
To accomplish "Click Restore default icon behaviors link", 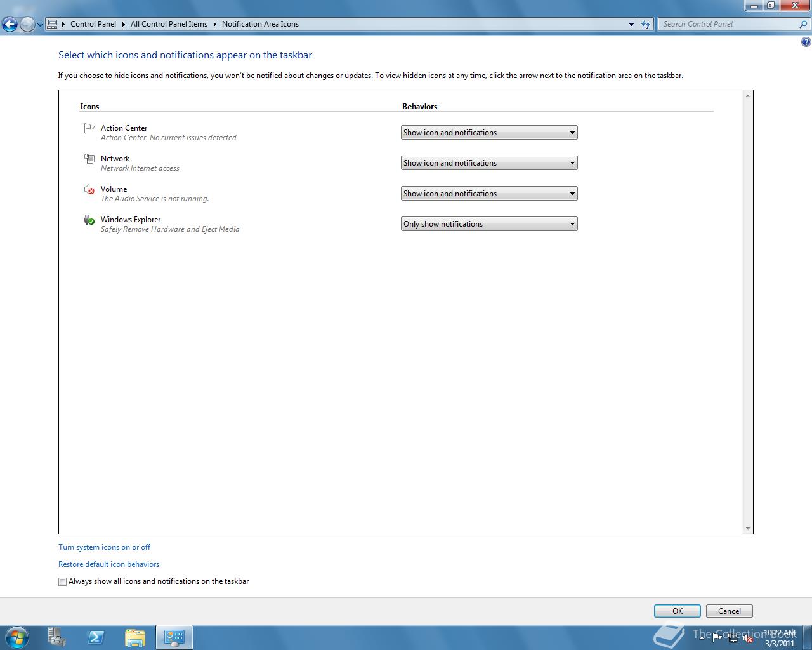I will point(108,564).
